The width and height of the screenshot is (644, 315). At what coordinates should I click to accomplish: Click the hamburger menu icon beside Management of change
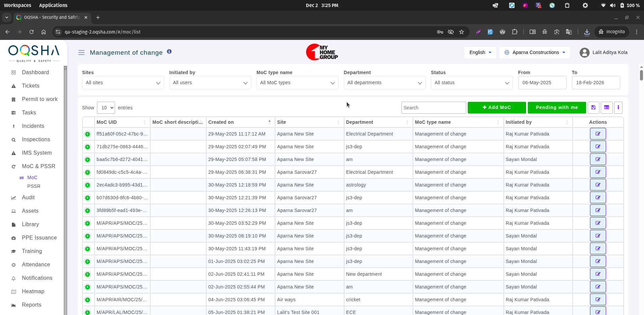[x=81, y=52]
